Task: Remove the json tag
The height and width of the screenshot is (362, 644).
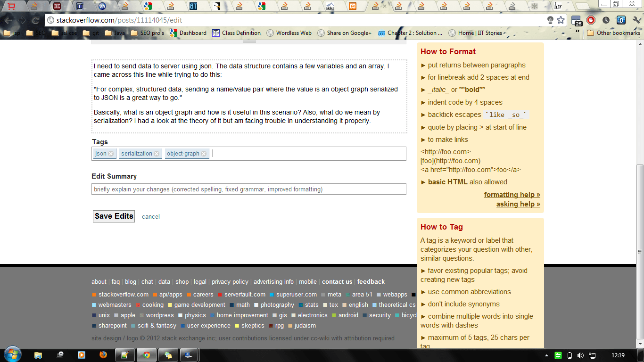Action: [x=110, y=153]
